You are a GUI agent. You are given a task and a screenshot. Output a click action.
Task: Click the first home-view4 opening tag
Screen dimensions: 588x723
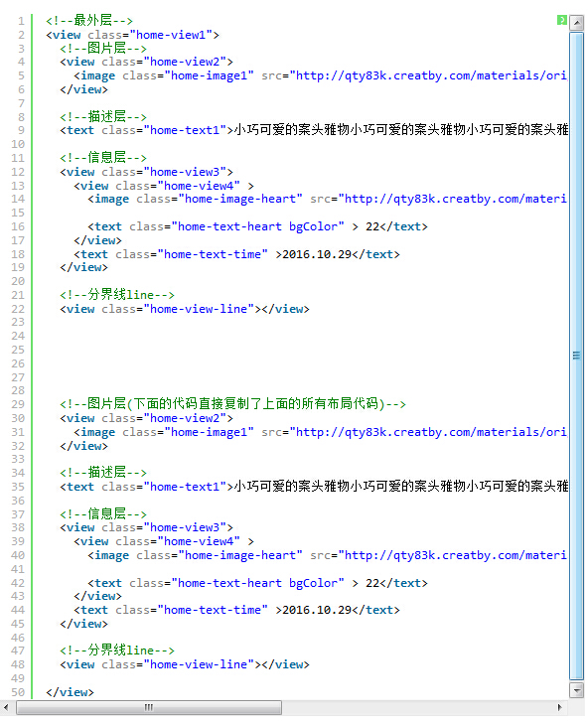pos(164,186)
